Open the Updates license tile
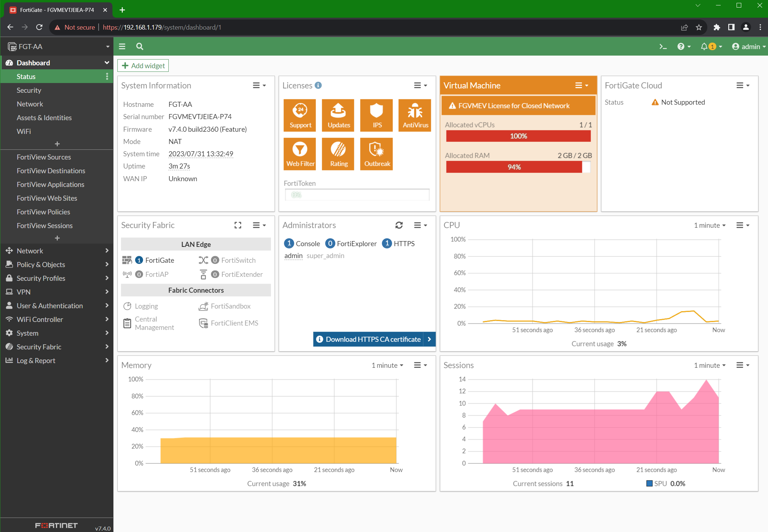The height and width of the screenshot is (532, 768). coord(338,115)
